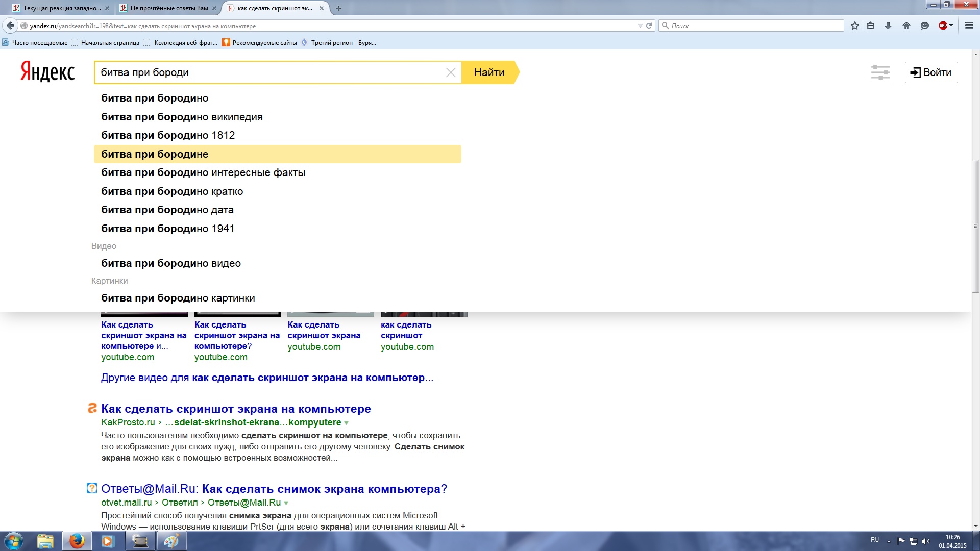The width and height of the screenshot is (980, 551).
Task: Switch to the 'Текущая реакция западно...' tab
Action: tap(62, 8)
